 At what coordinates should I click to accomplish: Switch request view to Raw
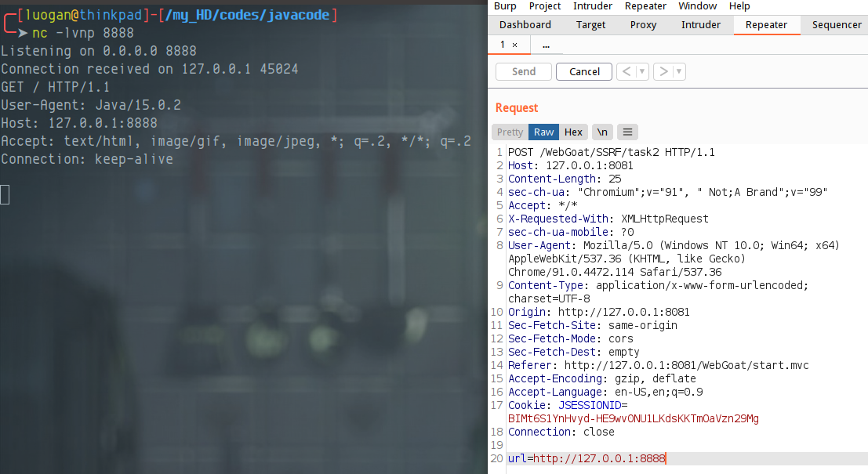pos(543,132)
